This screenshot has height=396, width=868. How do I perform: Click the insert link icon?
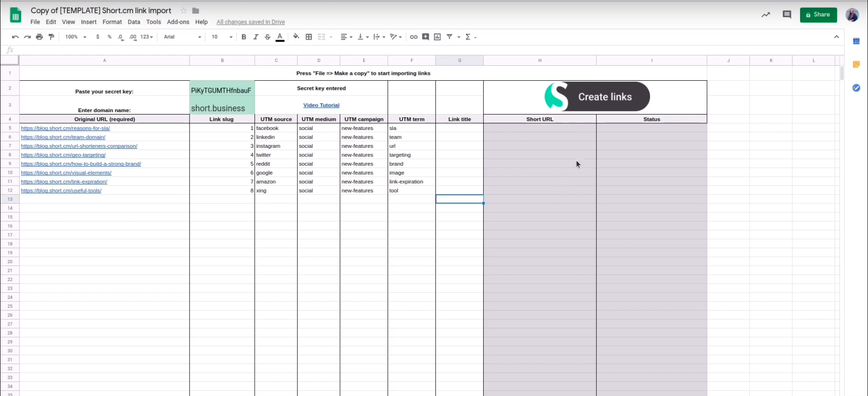pos(413,37)
